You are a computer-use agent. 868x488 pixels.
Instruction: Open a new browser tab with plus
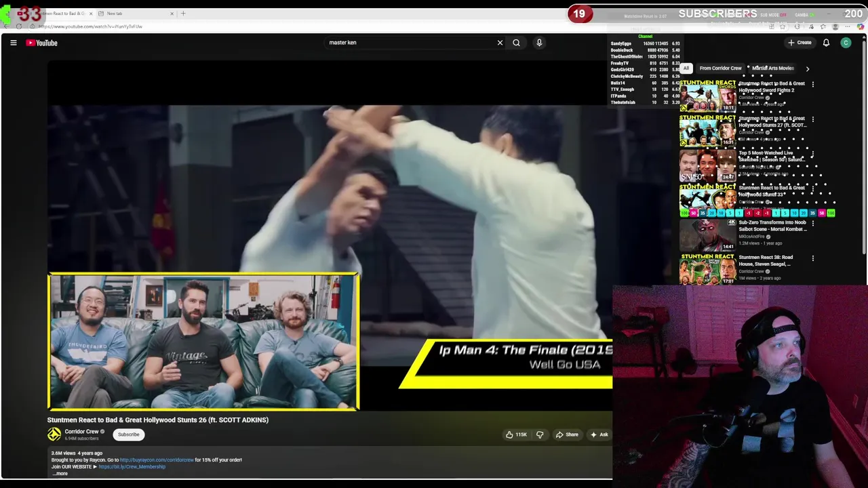183,14
